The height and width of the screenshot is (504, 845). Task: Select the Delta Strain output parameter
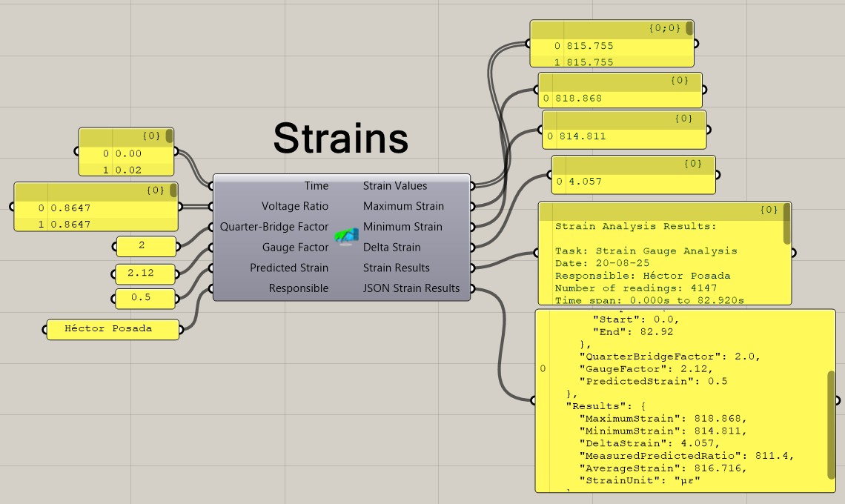(391, 248)
